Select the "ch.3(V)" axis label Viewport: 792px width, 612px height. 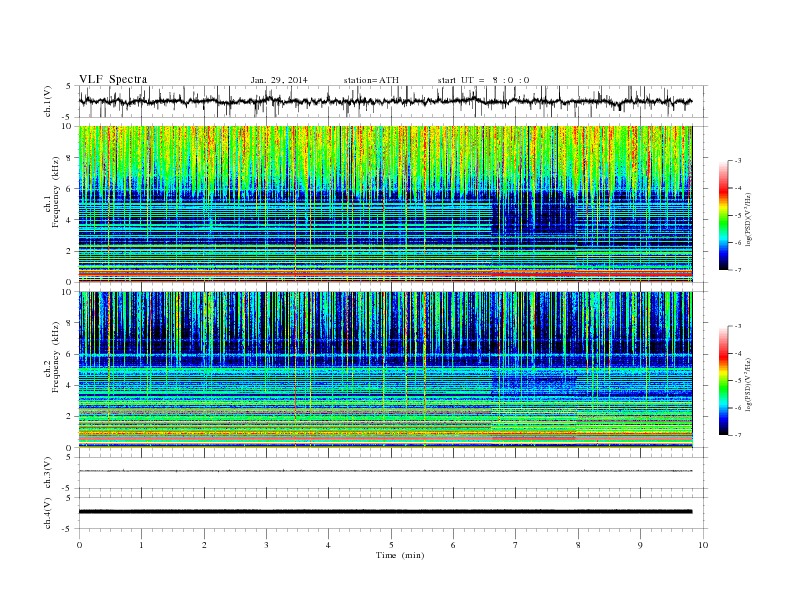(48, 472)
